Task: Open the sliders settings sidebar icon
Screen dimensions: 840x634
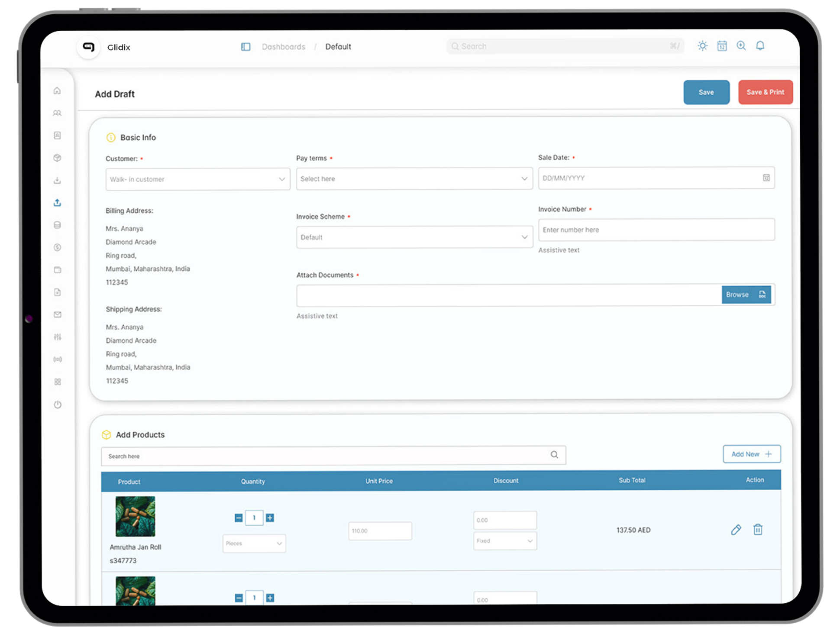Action: click(57, 337)
